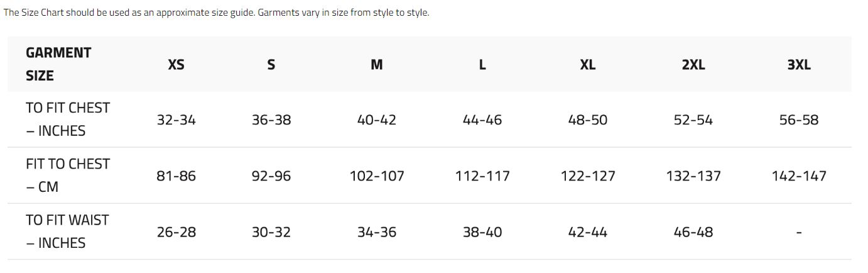This screenshot has height=273, width=868.
Task: Click the 46-48 waist inches cell
Action: click(693, 231)
